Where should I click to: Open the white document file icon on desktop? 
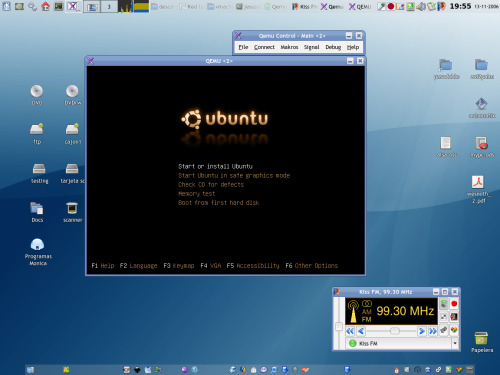click(x=446, y=146)
